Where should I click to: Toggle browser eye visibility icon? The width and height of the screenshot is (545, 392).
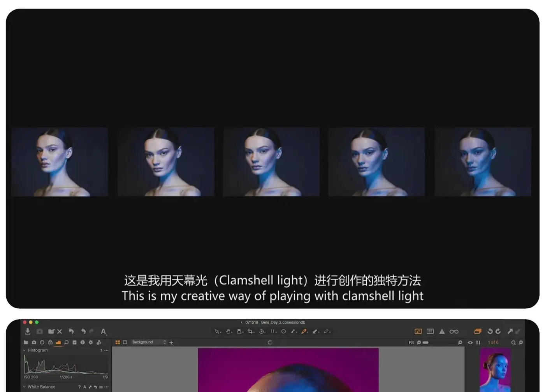[x=470, y=343]
